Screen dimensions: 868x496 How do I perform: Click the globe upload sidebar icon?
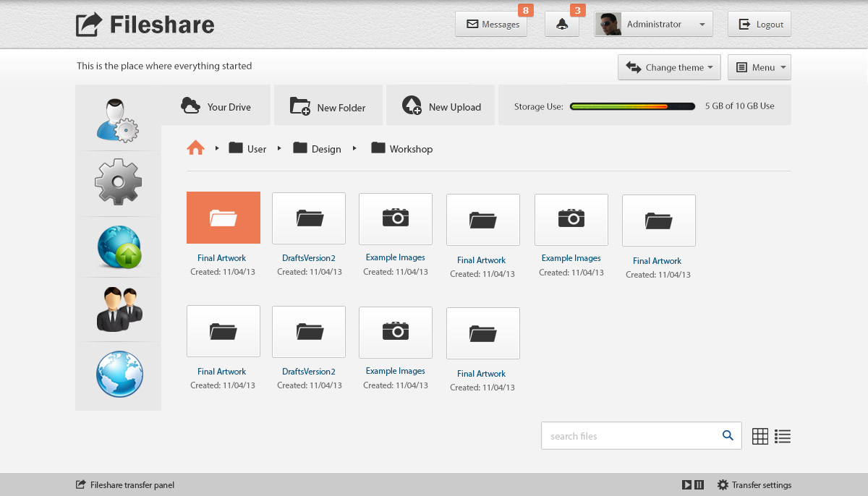119,247
